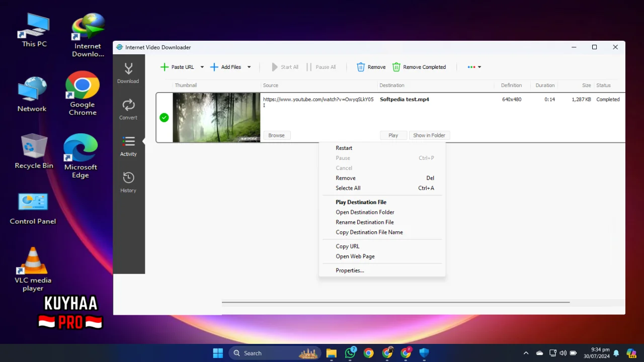Choose Copy Destination File Name entry
Screen dimensions: 644x362
click(382, 232)
